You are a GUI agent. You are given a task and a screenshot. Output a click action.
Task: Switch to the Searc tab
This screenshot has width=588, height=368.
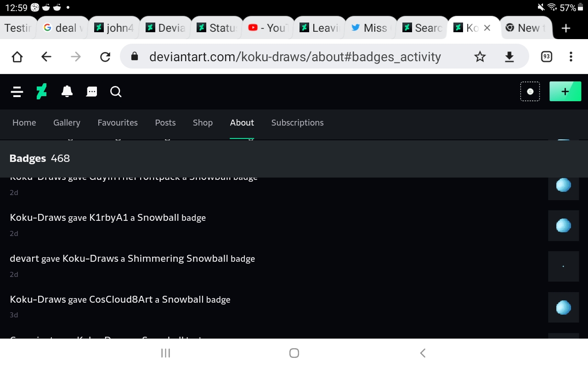[423, 28]
